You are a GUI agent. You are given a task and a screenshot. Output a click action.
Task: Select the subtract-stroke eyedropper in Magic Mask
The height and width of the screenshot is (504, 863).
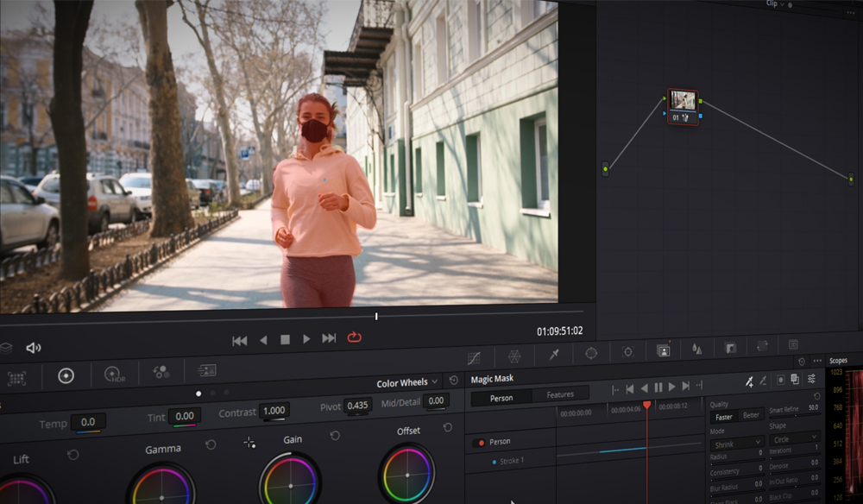764,381
